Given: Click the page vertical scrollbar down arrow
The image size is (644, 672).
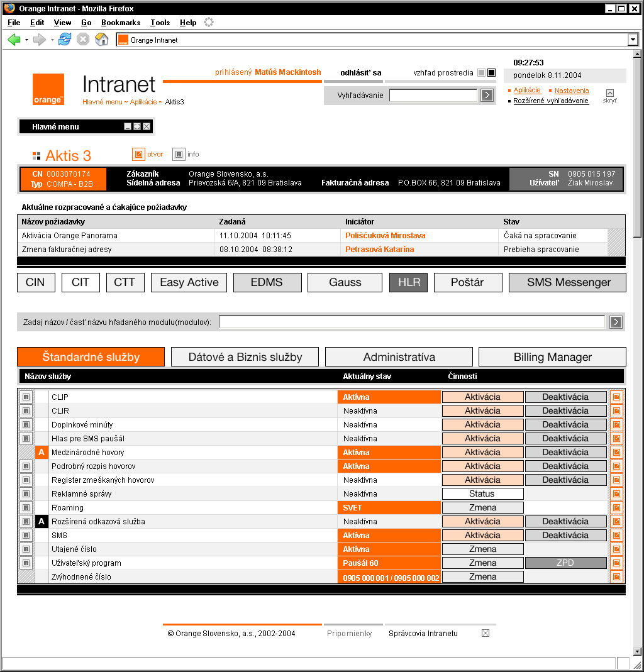Looking at the screenshot, I should [x=638, y=651].
